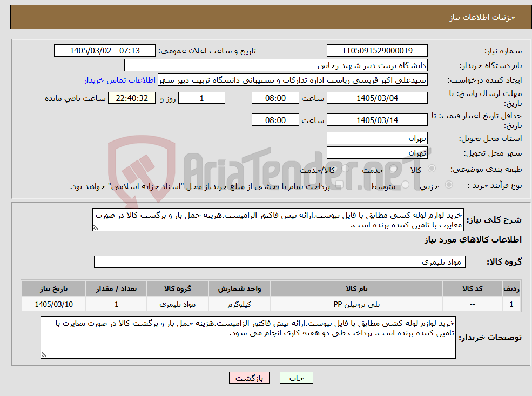Click code cell -- in goods table
This screenshot has height=396, width=532.
tap(472, 304)
